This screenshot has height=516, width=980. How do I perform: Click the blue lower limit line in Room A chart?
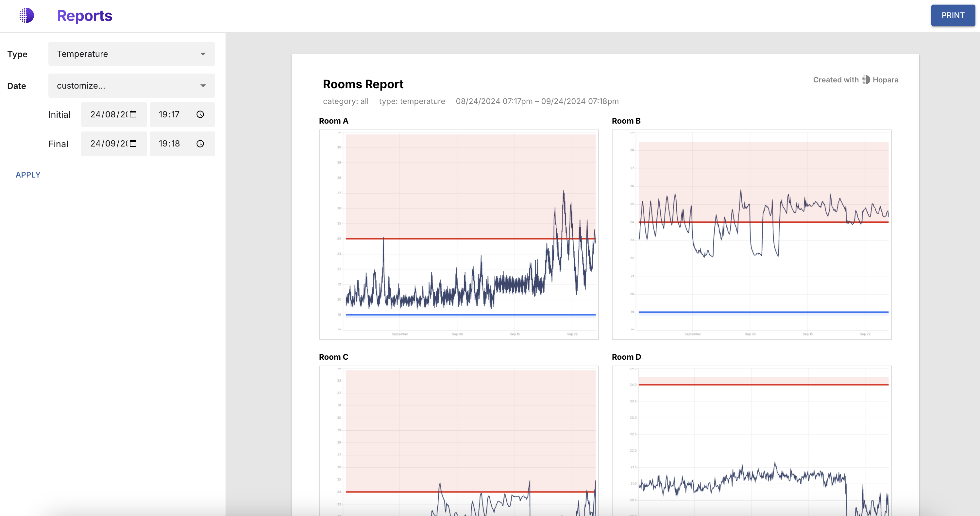pyautogui.click(x=471, y=315)
